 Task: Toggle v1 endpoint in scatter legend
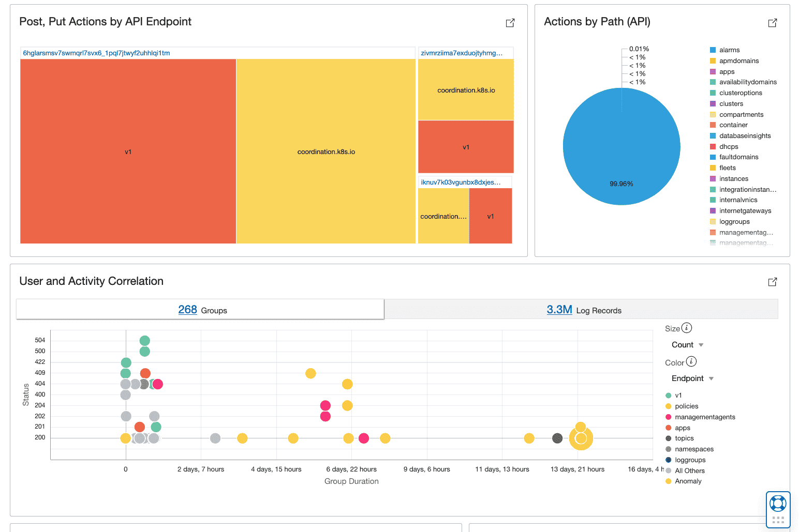[x=678, y=396]
